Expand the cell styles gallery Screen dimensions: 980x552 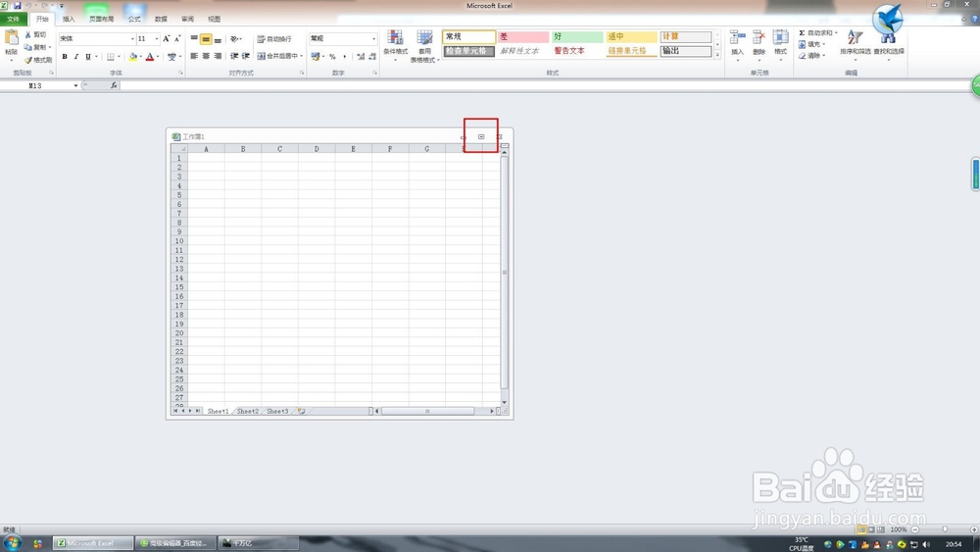coord(717,55)
